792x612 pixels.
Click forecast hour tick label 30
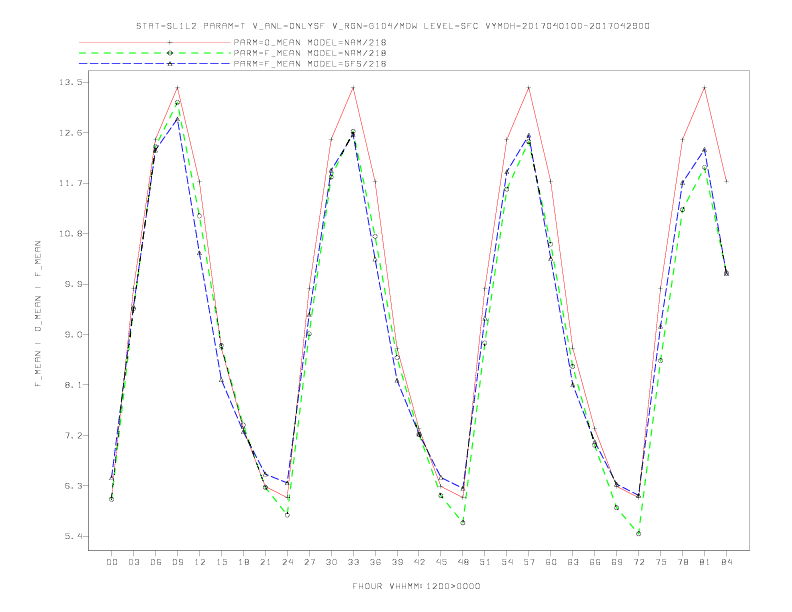coord(331,562)
